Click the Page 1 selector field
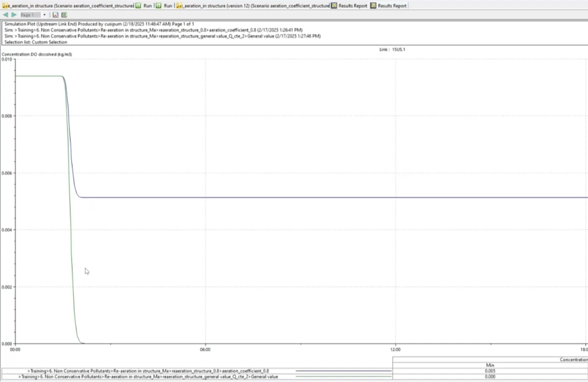The image size is (588, 382). (30, 15)
